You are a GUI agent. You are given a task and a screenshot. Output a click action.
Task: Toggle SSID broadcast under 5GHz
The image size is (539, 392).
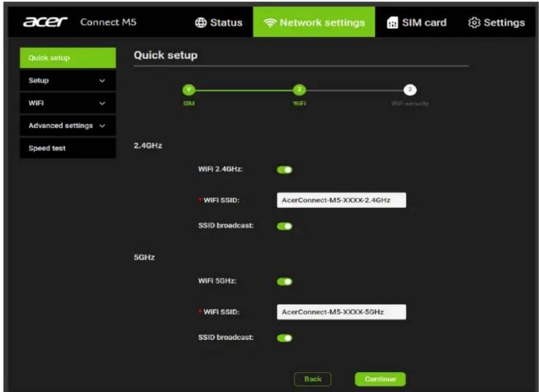[x=285, y=338]
